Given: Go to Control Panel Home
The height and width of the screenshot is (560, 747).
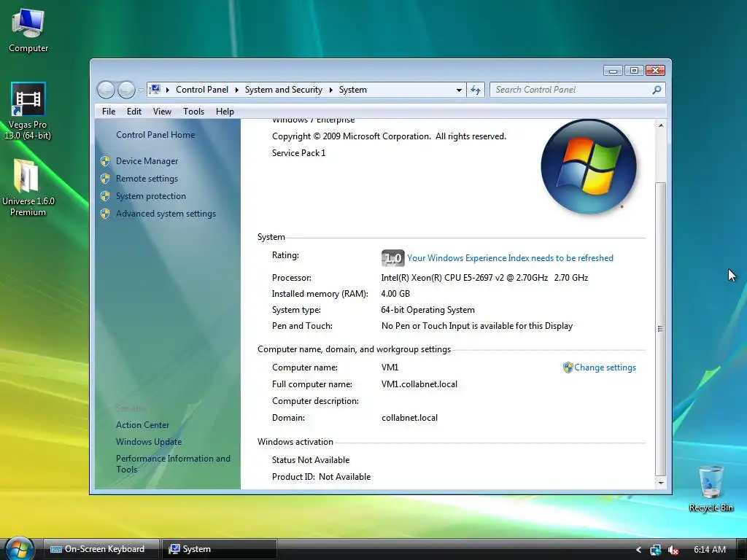Looking at the screenshot, I should pyautogui.click(x=155, y=135).
